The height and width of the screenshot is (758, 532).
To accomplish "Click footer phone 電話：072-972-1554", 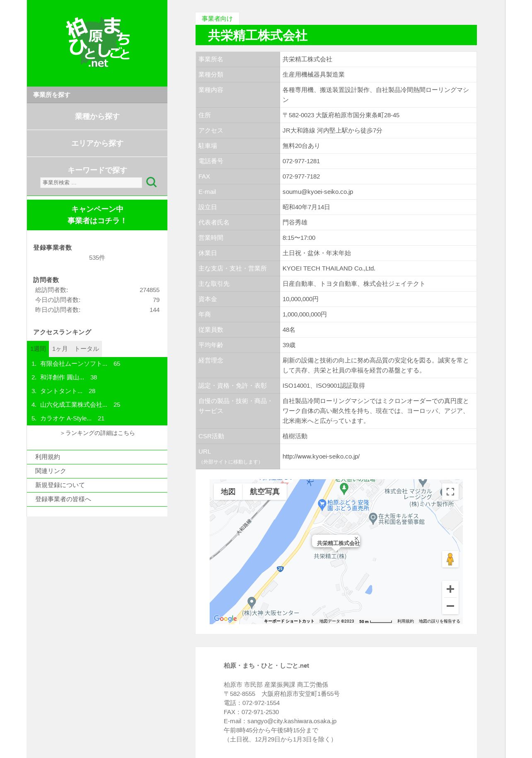I will pyautogui.click(x=251, y=703).
